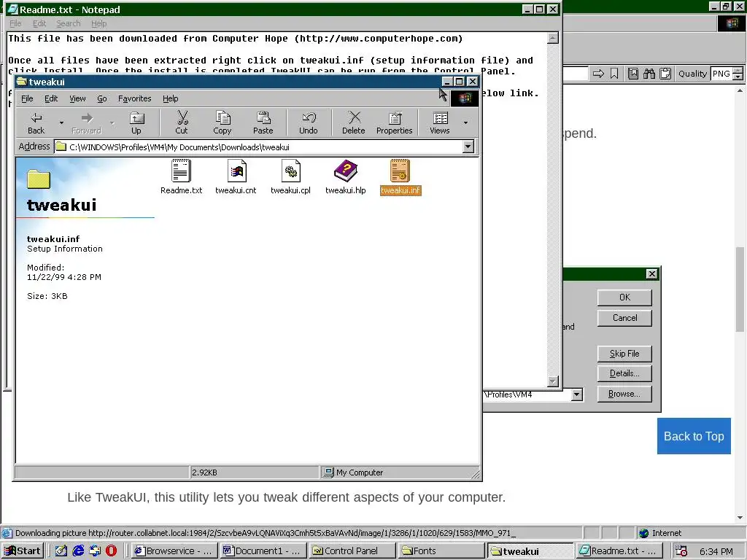Click the Copy toolbar icon
Screen dimensions: 747x560
pyautogui.click(x=222, y=122)
